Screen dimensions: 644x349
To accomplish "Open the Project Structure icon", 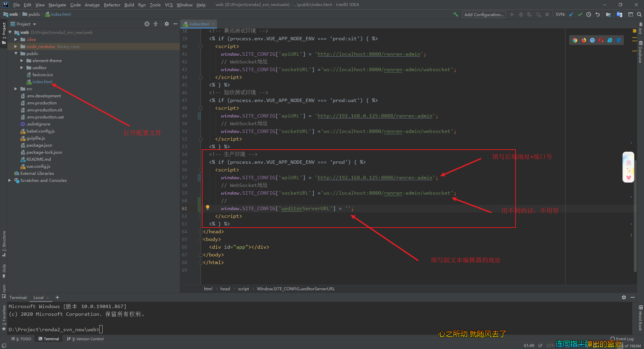I will (608, 14).
